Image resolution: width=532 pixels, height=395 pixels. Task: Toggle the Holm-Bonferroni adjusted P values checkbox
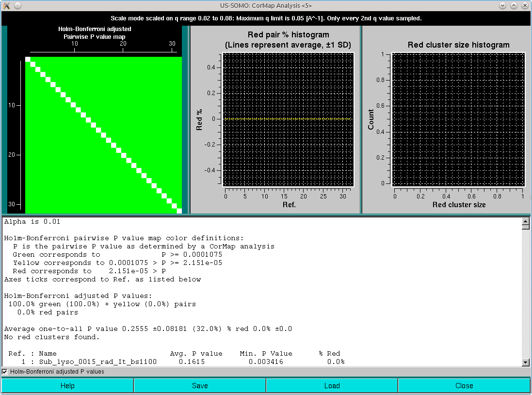[4, 372]
